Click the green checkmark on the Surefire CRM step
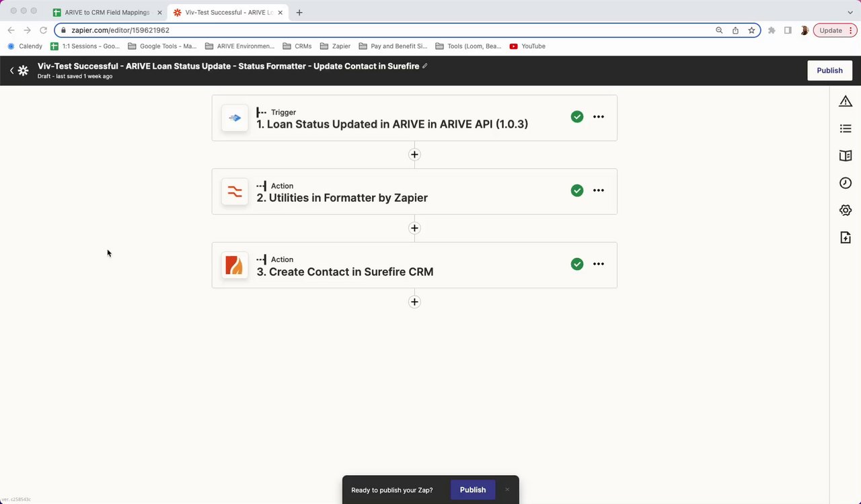Screen dimensions: 861x504 click(577, 264)
